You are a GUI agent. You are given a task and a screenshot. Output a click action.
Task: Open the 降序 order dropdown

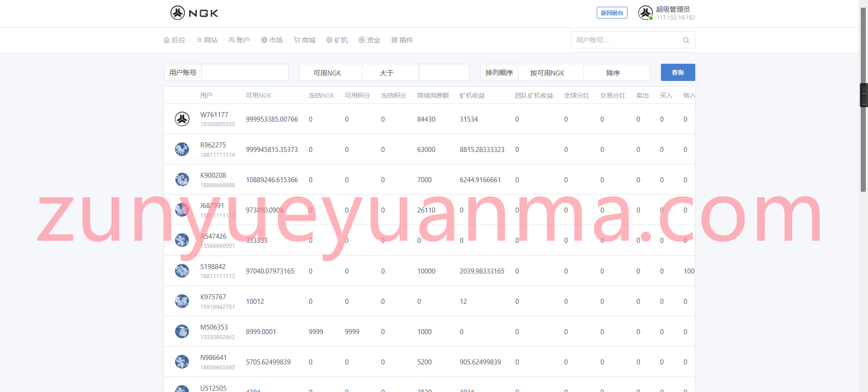click(617, 72)
